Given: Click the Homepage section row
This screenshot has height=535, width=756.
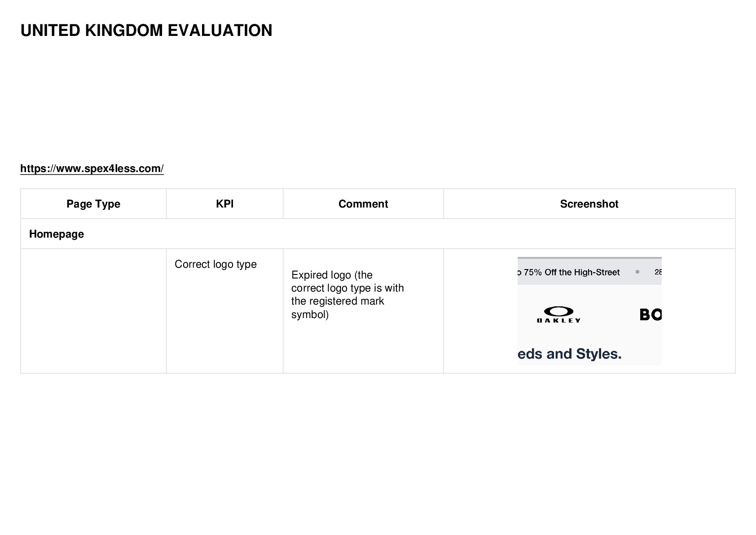Looking at the screenshot, I should [378, 234].
